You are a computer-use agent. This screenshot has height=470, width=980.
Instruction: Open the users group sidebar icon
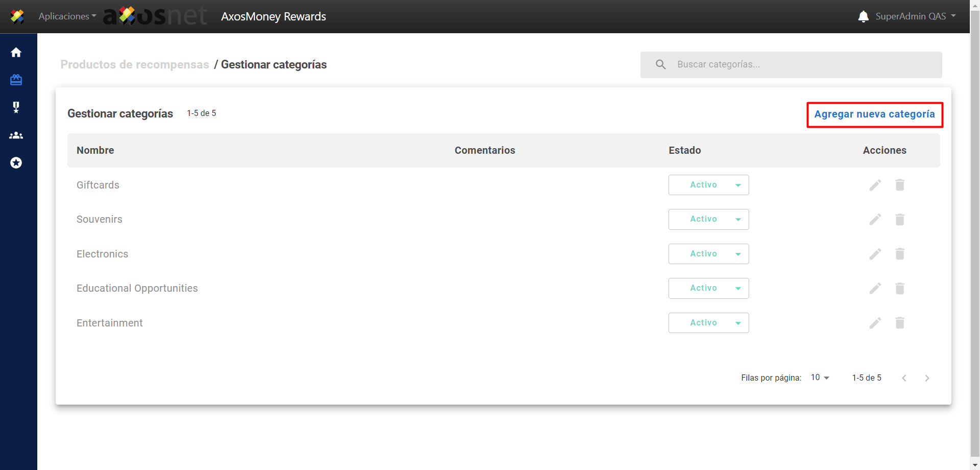tap(16, 135)
